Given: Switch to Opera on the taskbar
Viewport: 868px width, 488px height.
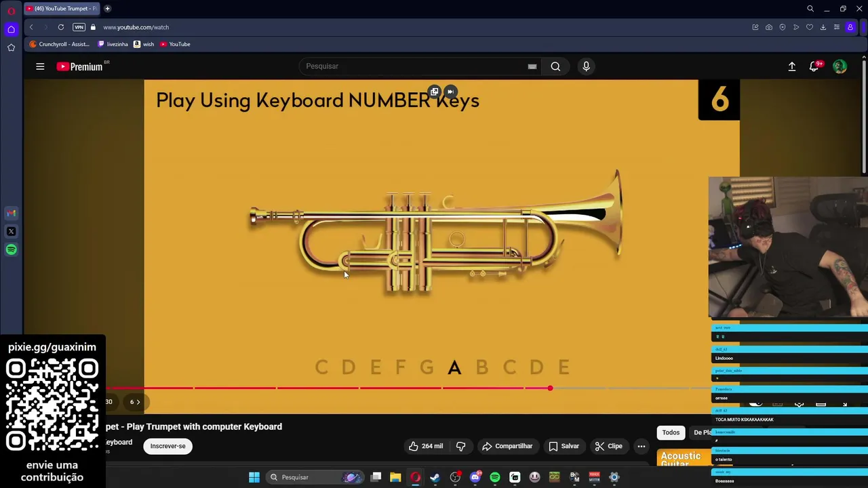Looking at the screenshot, I should (416, 477).
